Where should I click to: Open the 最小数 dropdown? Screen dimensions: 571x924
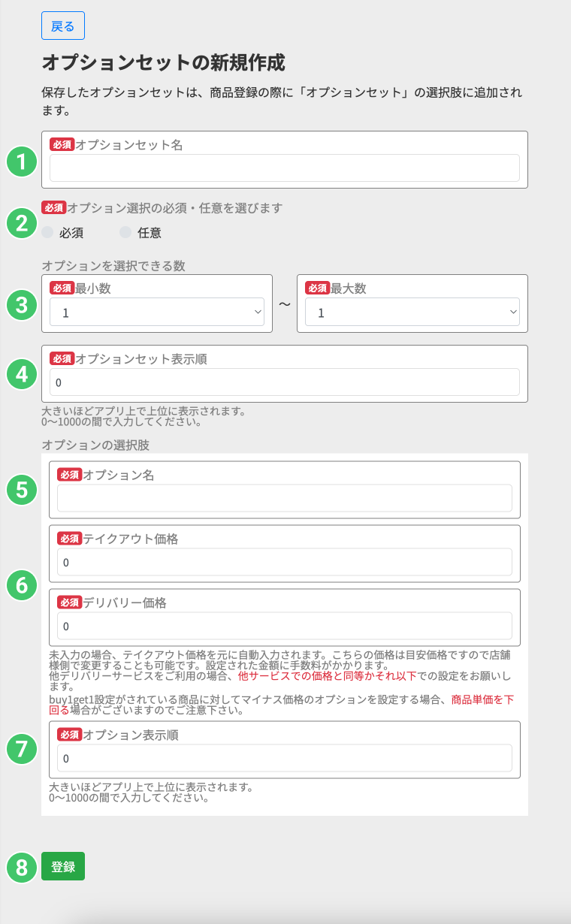[157, 313]
